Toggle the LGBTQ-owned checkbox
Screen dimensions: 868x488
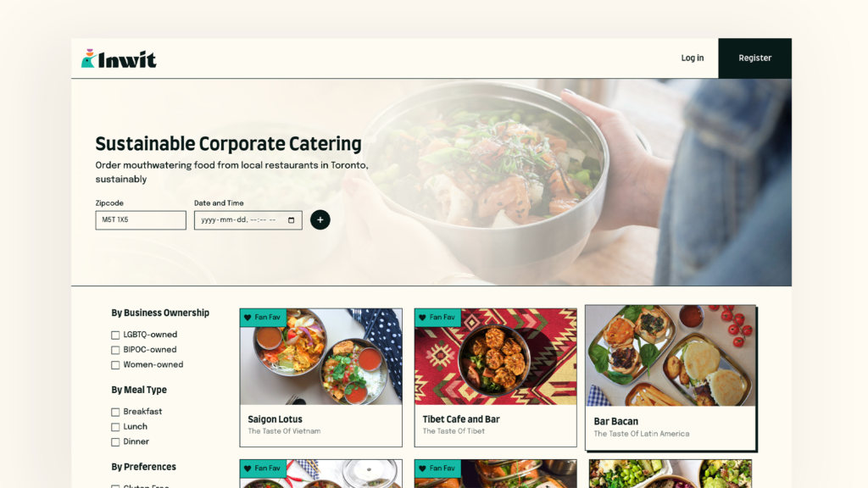pyautogui.click(x=115, y=335)
